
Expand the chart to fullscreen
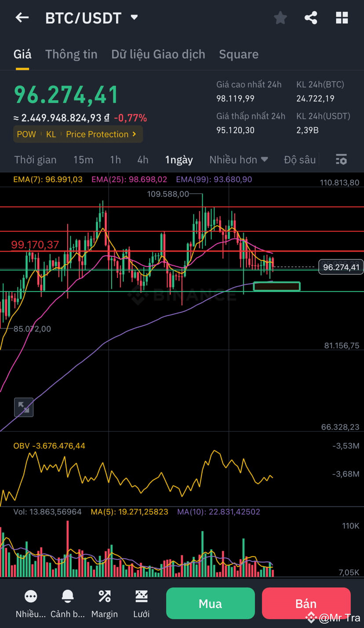(24, 407)
